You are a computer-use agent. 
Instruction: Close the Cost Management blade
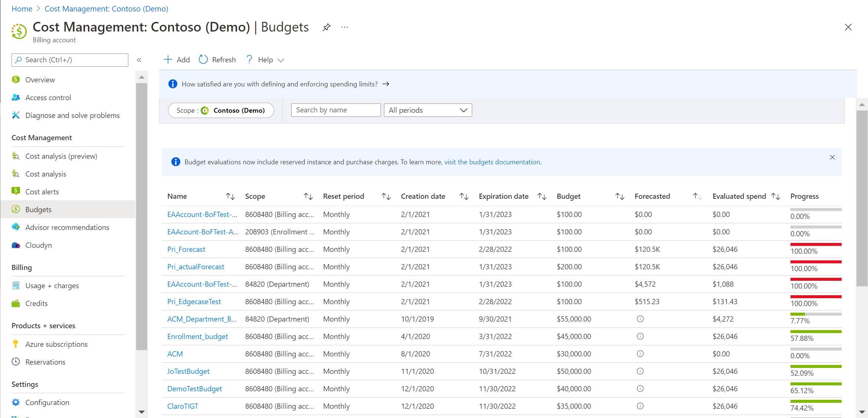coord(848,27)
